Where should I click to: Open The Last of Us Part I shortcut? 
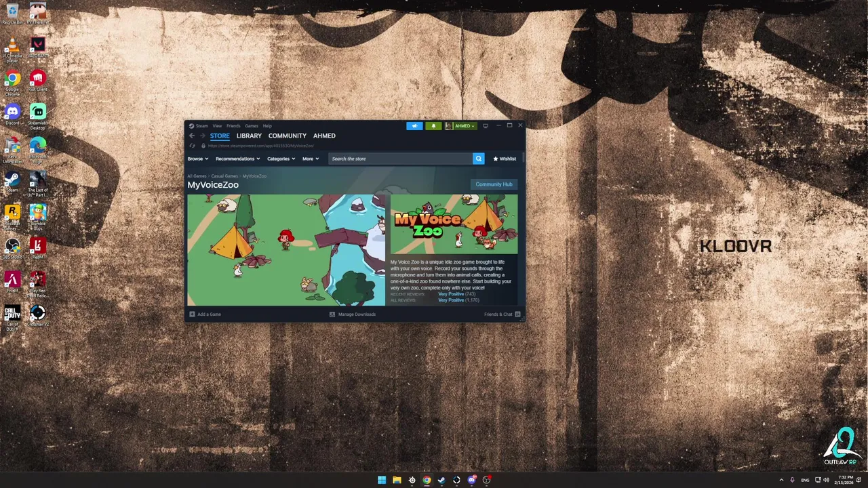[x=38, y=184]
